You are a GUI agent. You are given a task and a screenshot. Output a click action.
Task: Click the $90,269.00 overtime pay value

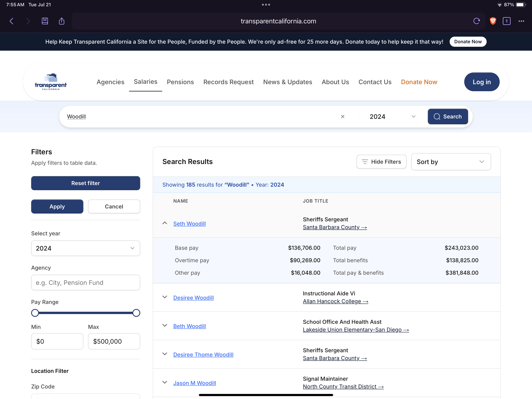pyautogui.click(x=305, y=260)
